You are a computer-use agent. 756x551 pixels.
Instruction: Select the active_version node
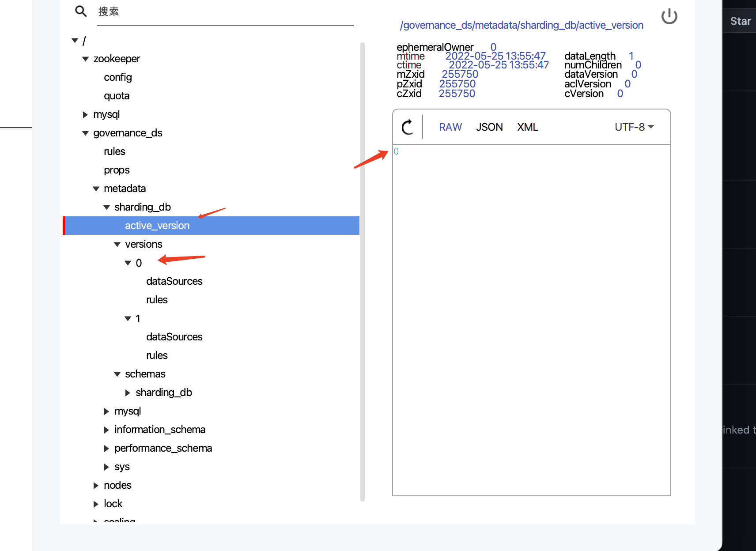click(157, 226)
